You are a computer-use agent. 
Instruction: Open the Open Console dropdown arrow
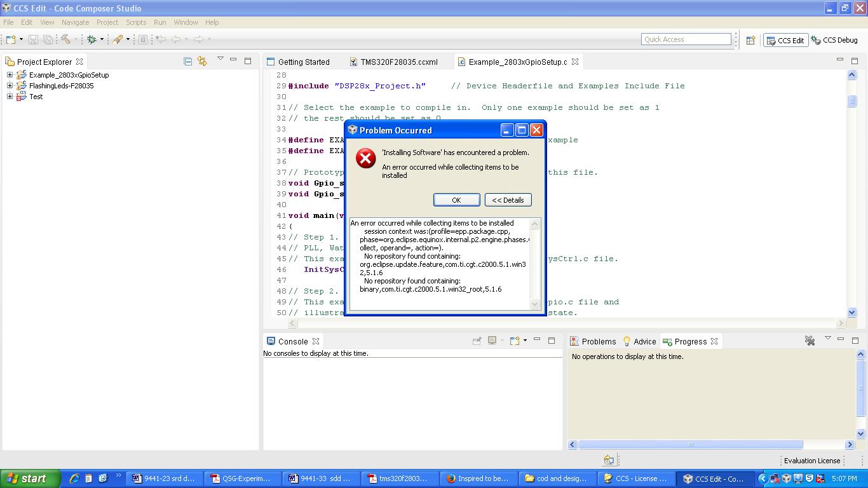(x=525, y=341)
